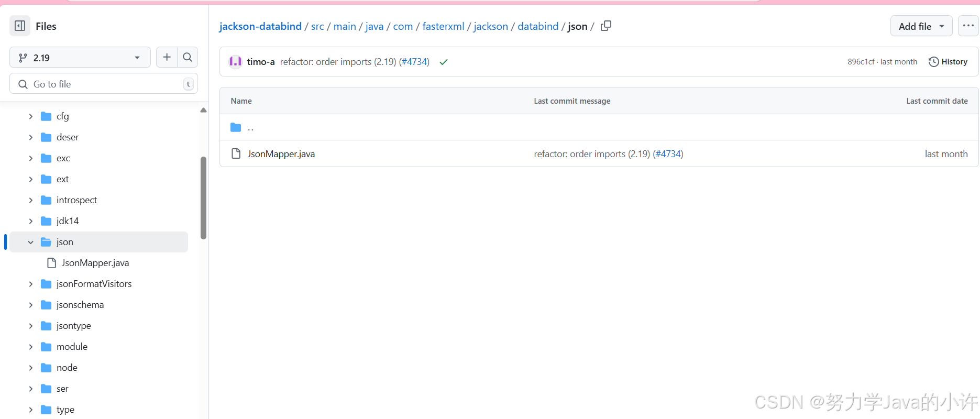Image resolution: width=980 pixels, height=419 pixels.
Task: Select the jsonFormatVisitors folder icon
Action: 46,284
